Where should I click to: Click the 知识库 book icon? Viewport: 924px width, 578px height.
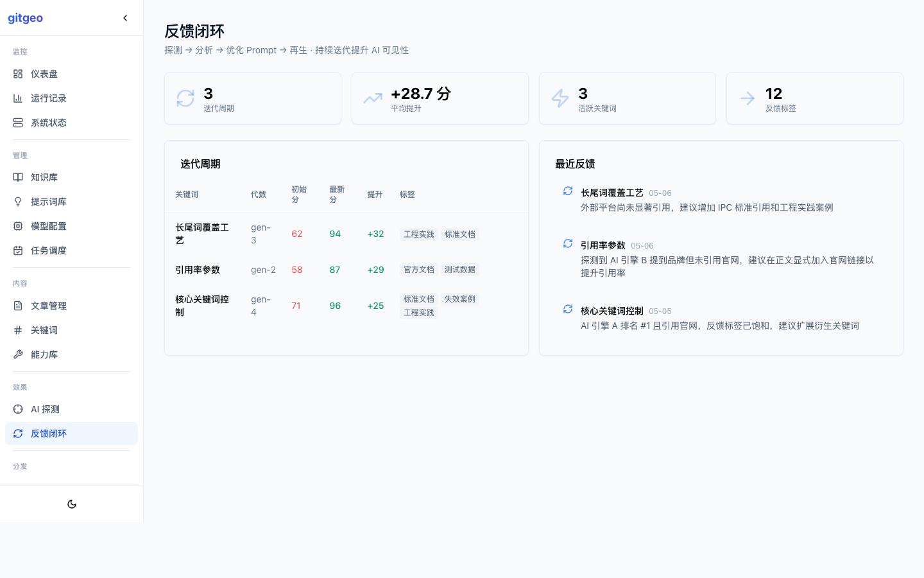[18, 177]
